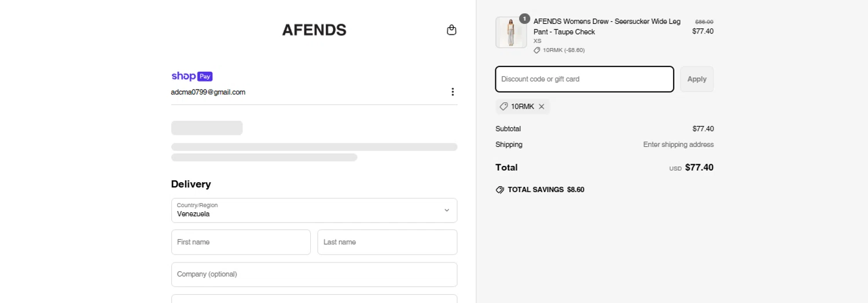Click the Discount code or gift card field

pos(584,79)
